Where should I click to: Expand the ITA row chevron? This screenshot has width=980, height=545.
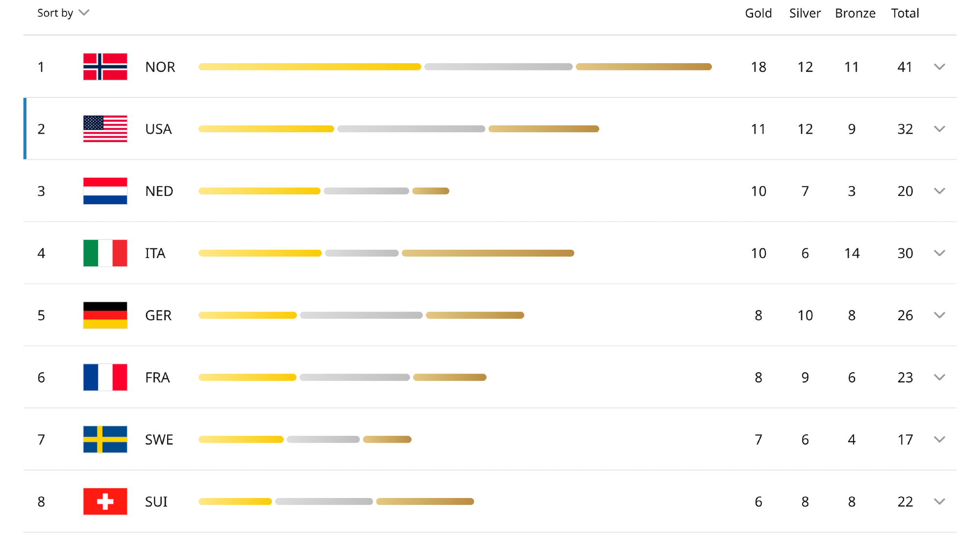click(939, 253)
